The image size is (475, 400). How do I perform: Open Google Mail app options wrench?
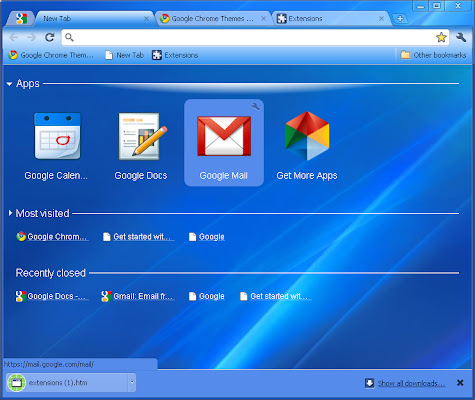click(x=256, y=107)
